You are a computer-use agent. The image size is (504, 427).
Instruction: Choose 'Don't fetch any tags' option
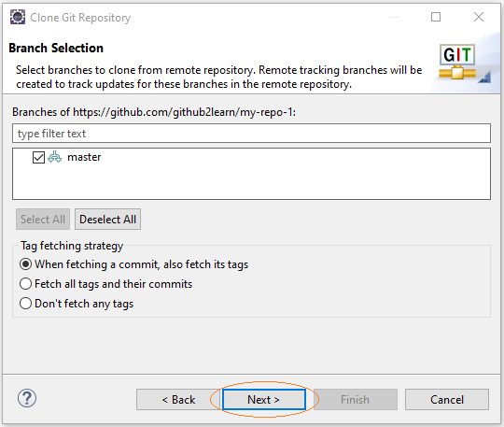pyautogui.click(x=25, y=304)
